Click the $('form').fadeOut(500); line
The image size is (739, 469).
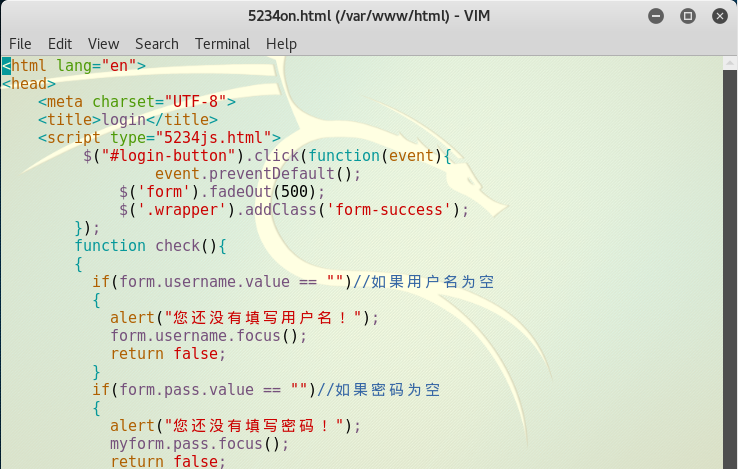(222, 191)
